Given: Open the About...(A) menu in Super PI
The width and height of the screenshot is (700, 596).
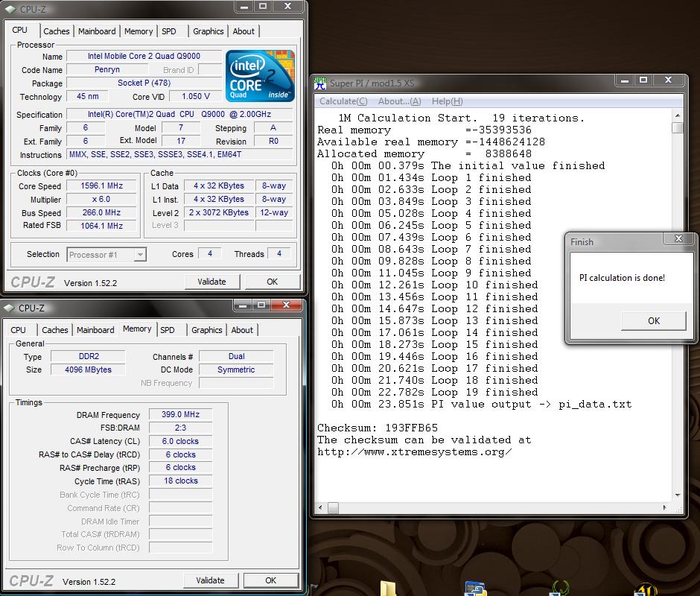Looking at the screenshot, I should coord(400,101).
